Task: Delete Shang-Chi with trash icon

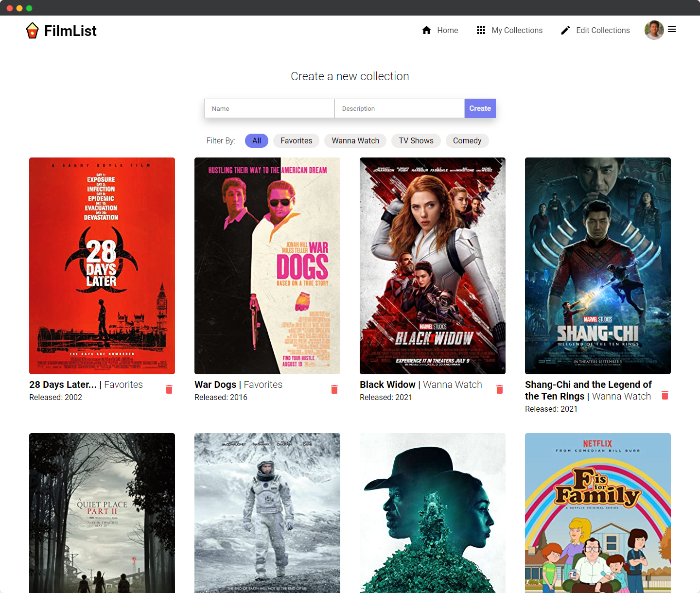Action: (x=665, y=395)
